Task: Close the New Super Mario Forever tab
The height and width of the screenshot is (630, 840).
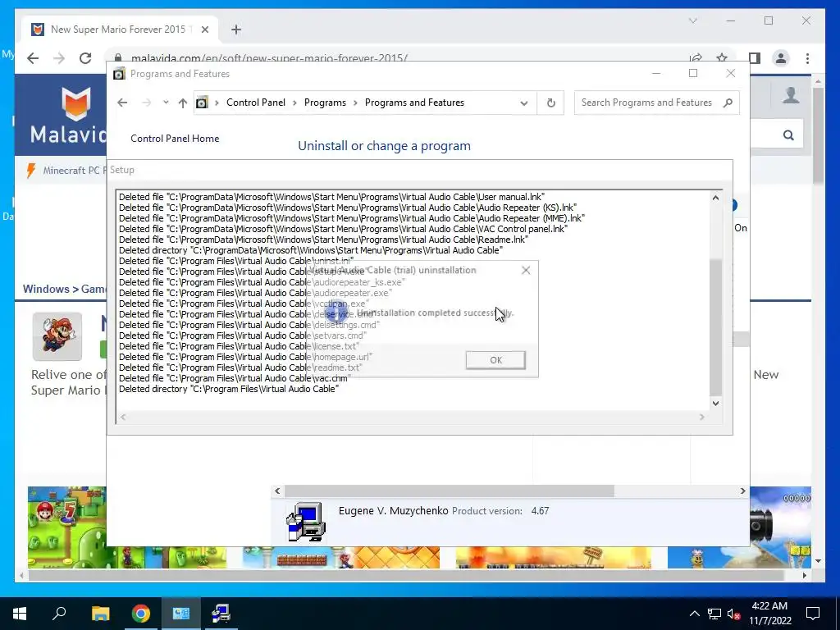Action: [x=204, y=30]
